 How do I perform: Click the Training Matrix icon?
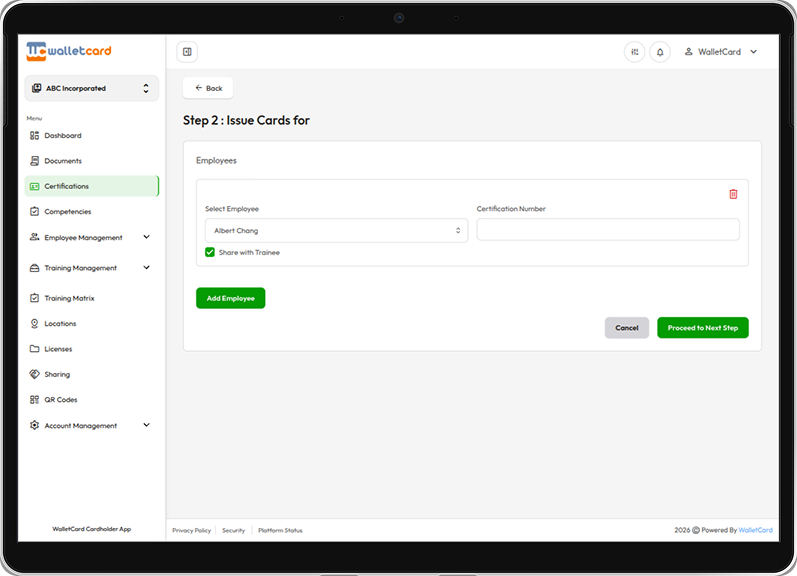(34, 298)
